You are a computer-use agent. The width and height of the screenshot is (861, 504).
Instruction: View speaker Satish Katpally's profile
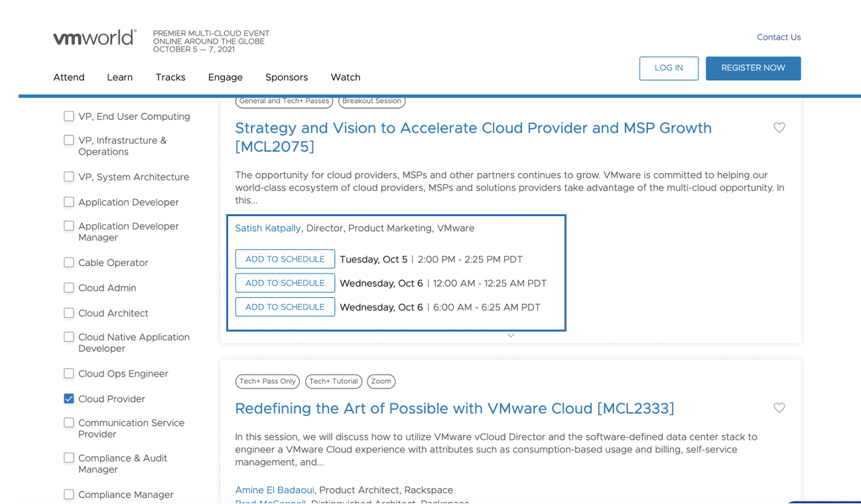point(268,228)
